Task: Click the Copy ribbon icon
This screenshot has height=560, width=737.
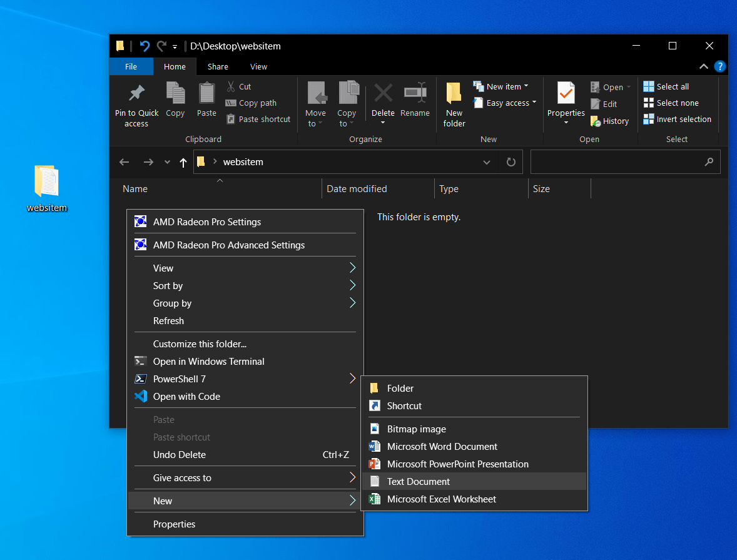Action: 175,99
